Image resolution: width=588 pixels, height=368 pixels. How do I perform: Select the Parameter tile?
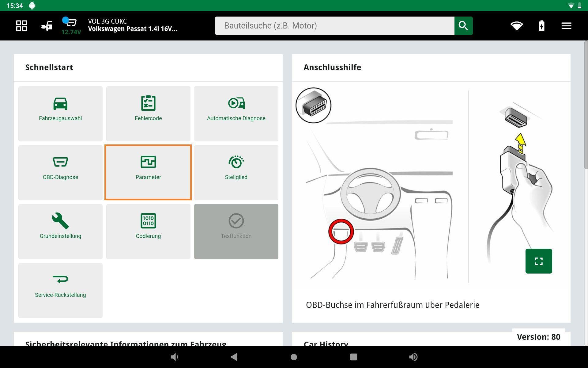tap(148, 173)
